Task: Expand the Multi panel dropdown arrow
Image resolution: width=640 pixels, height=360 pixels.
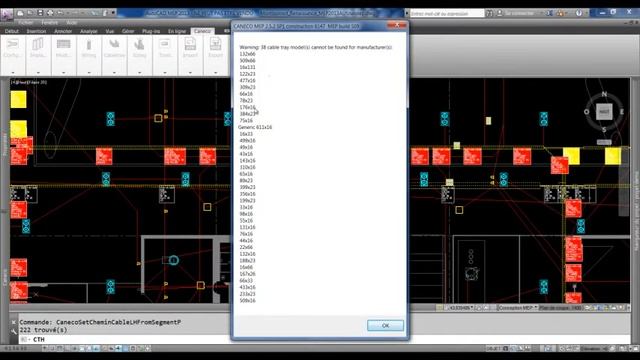Action: pos(63,73)
